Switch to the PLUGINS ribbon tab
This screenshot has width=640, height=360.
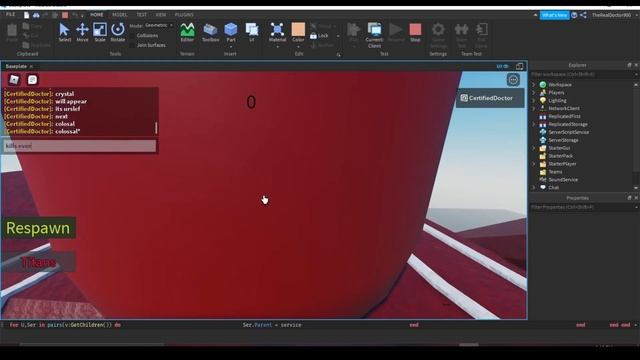pyautogui.click(x=184, y=15)
